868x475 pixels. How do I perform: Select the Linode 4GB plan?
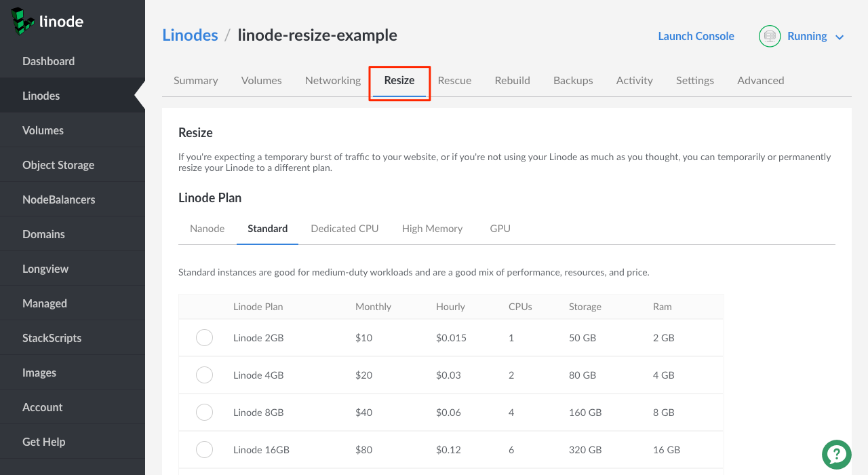click(204, 375)
